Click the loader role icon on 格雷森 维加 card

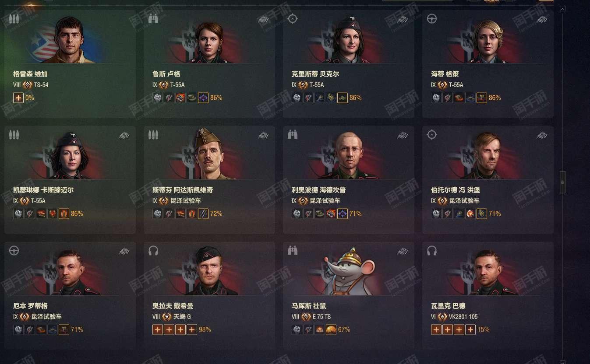pos(14,19)
